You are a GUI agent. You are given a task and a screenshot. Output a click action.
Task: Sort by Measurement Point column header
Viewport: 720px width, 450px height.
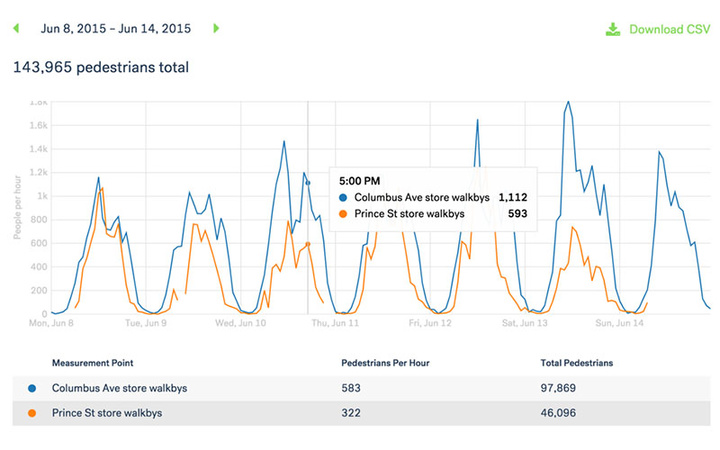point(93,362)
